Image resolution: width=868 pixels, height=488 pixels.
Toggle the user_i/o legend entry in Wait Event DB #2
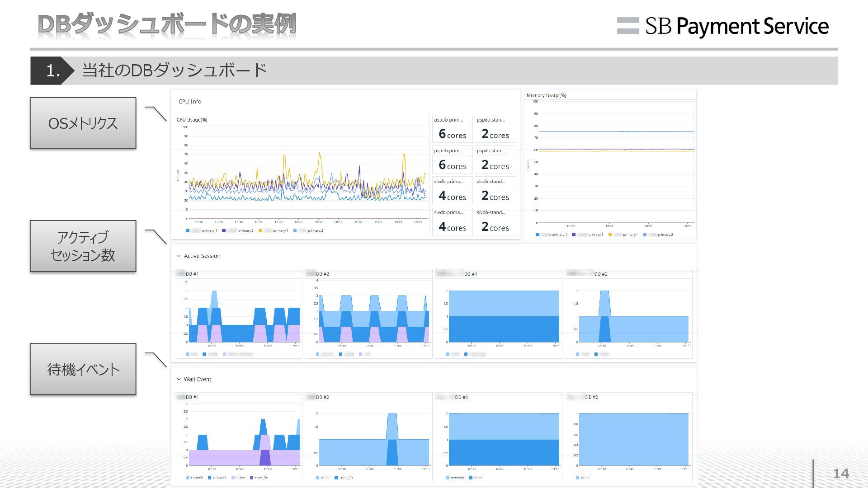click(346, 478)
